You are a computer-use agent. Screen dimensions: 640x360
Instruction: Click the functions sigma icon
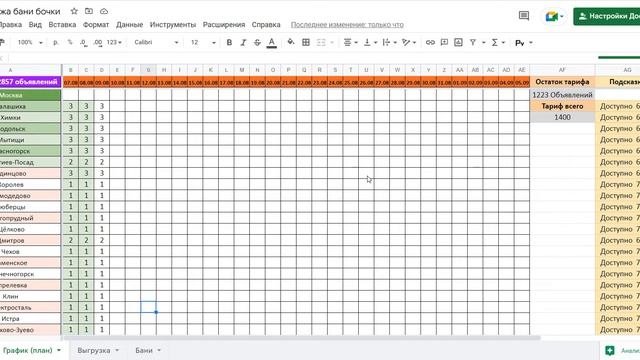click(495, 42)
